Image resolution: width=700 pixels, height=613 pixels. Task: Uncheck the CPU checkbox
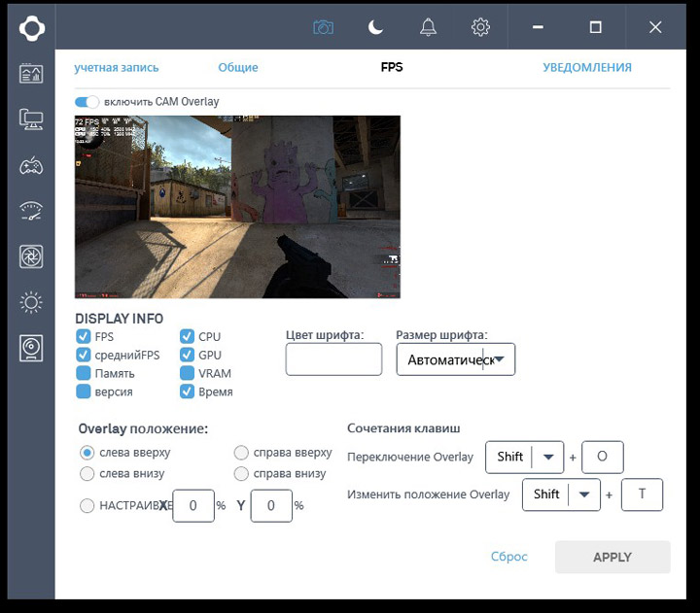coord(187,336)
